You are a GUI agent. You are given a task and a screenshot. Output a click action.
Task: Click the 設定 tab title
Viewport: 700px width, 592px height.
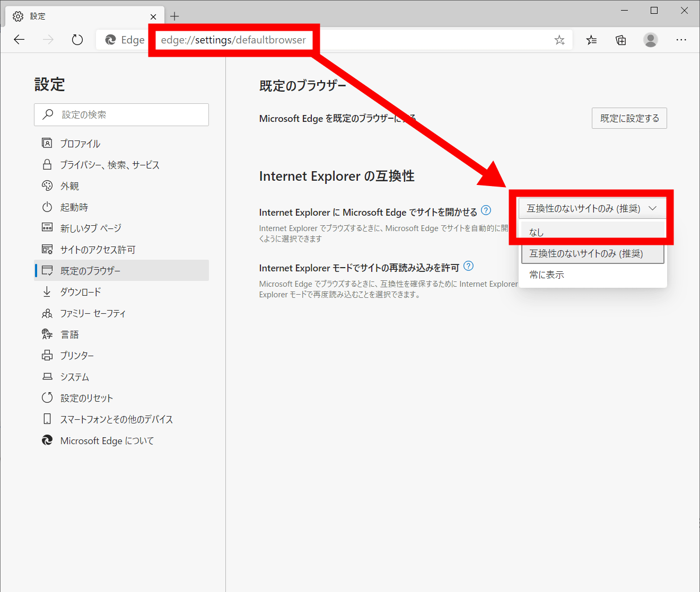38,16
